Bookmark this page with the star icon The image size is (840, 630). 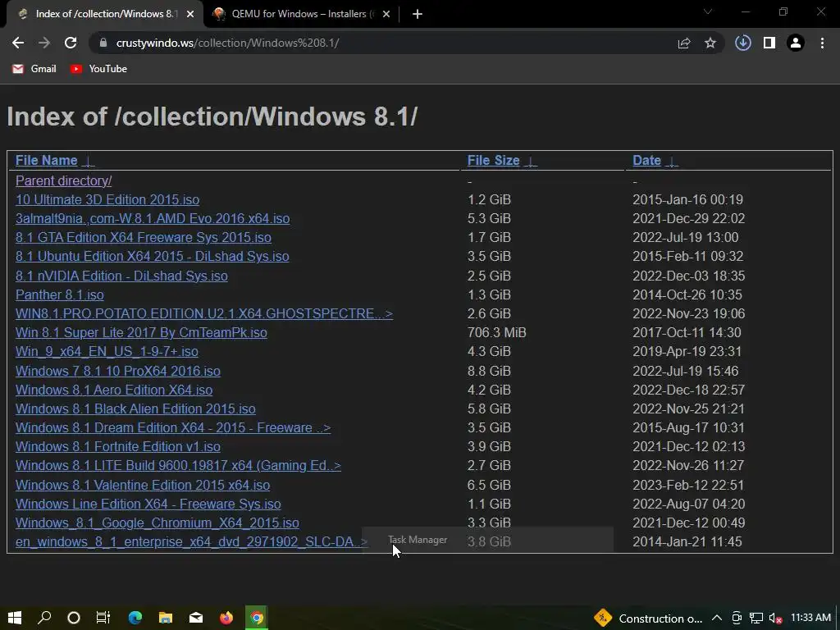click(x=710, y=43)
